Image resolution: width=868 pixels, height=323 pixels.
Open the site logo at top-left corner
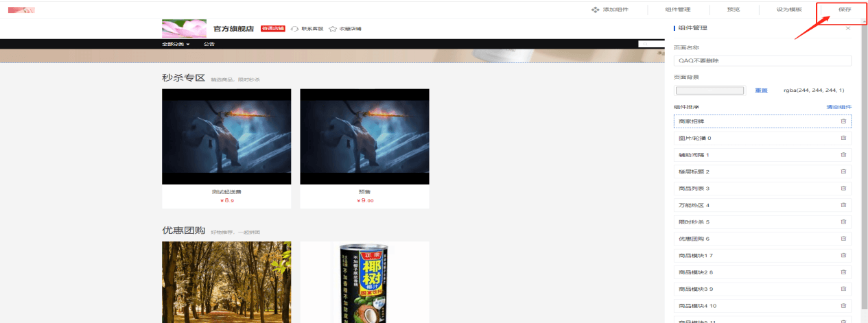pyautogui.click(x=21, y=10)
